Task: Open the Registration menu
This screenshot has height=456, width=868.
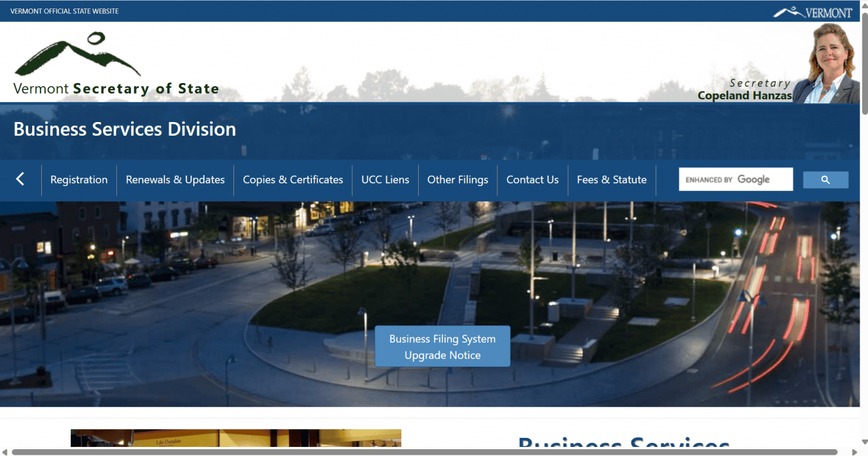Action: coord(79,180)
